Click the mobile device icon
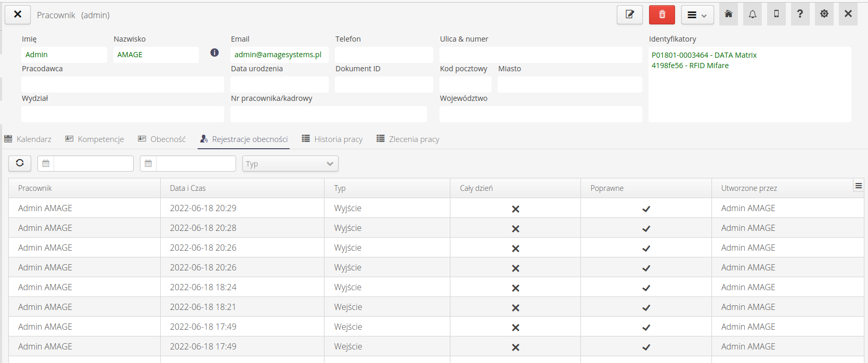 click(776, 14)
